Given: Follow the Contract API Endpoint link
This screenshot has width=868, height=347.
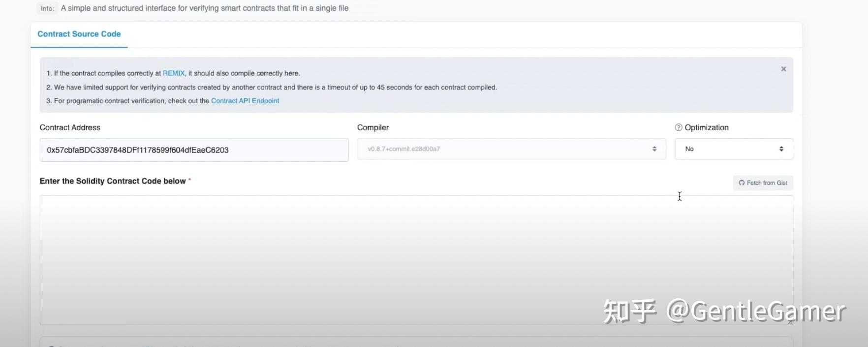Looking at the screenshot, I should point(245,101).
